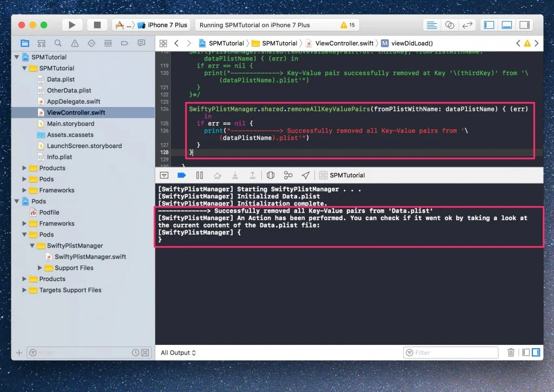554x392 pixels.
Task: Collapse the SPMTutorial project root
Action: pyautogui.click(x=17, y=57)
